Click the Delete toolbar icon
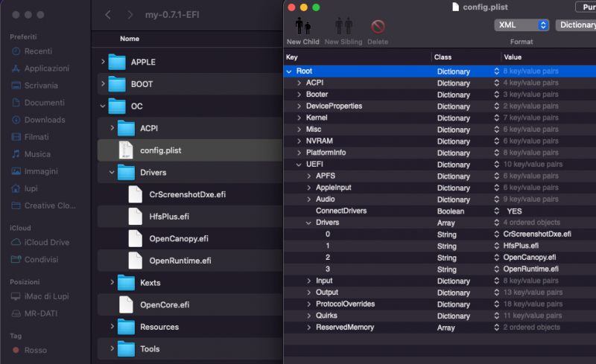Image resolution: width=596 pixels, height=364 pixels. coord(378,27)
